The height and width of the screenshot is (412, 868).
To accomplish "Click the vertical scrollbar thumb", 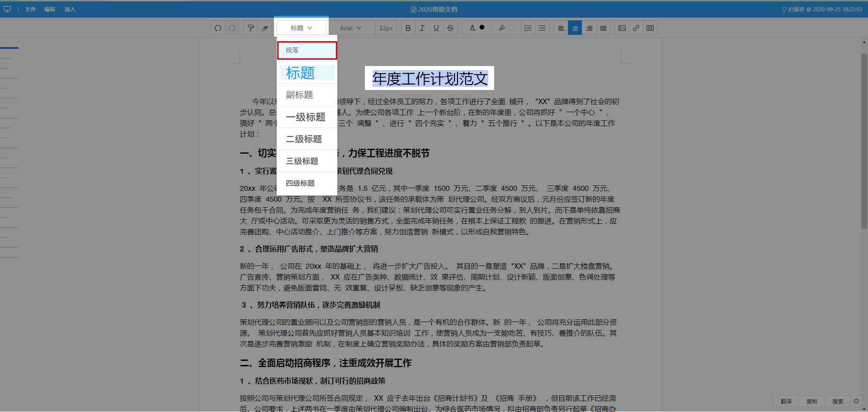I will [x=864, y=141].
